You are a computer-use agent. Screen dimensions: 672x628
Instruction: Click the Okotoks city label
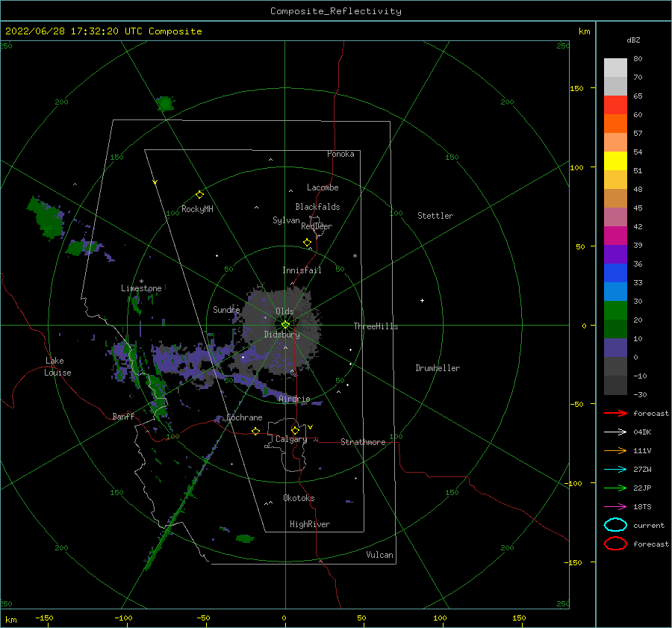point(299,498)
